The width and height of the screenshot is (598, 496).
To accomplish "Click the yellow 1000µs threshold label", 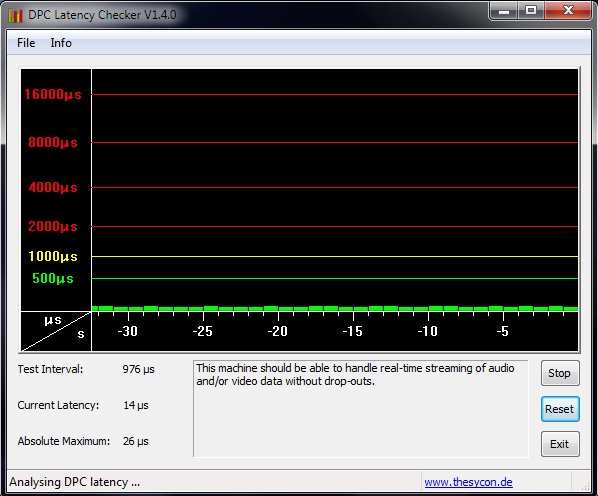I will pos(53,256).
